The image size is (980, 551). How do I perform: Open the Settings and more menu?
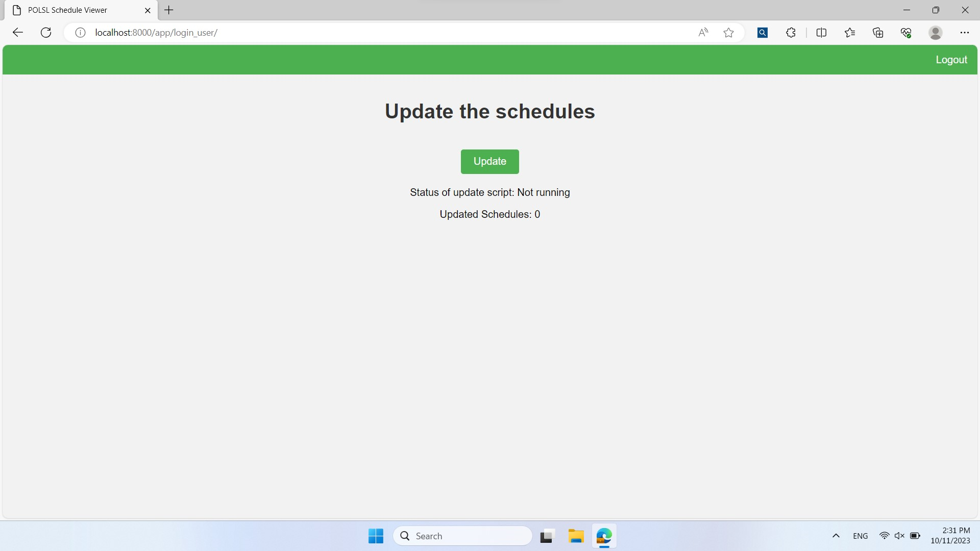tap(965, 32)
